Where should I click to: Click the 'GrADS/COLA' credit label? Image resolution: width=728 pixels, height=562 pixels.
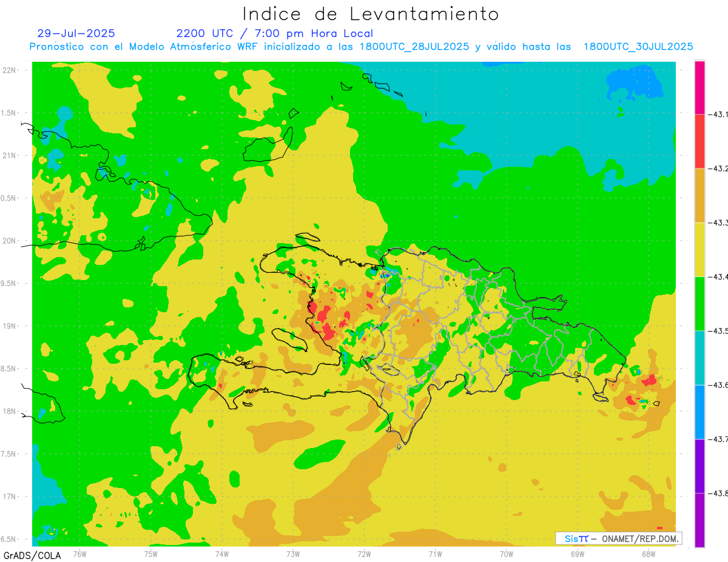[32, 555]
